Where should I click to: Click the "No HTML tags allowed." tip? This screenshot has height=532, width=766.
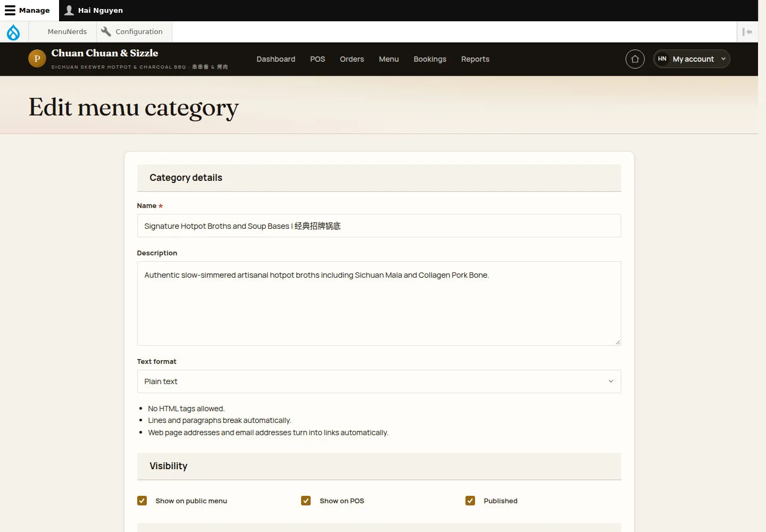pyautogui.click(x=186, y=409)
